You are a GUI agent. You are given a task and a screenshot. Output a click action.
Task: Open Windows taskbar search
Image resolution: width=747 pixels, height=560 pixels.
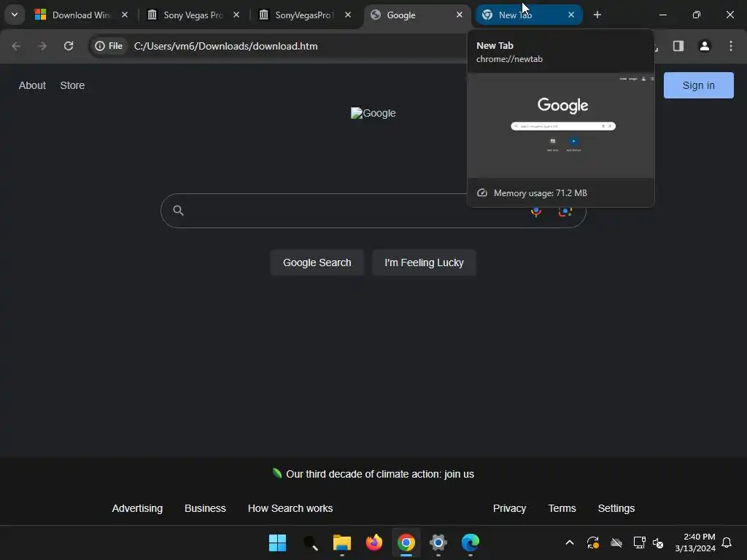click(x=310, y=542)
